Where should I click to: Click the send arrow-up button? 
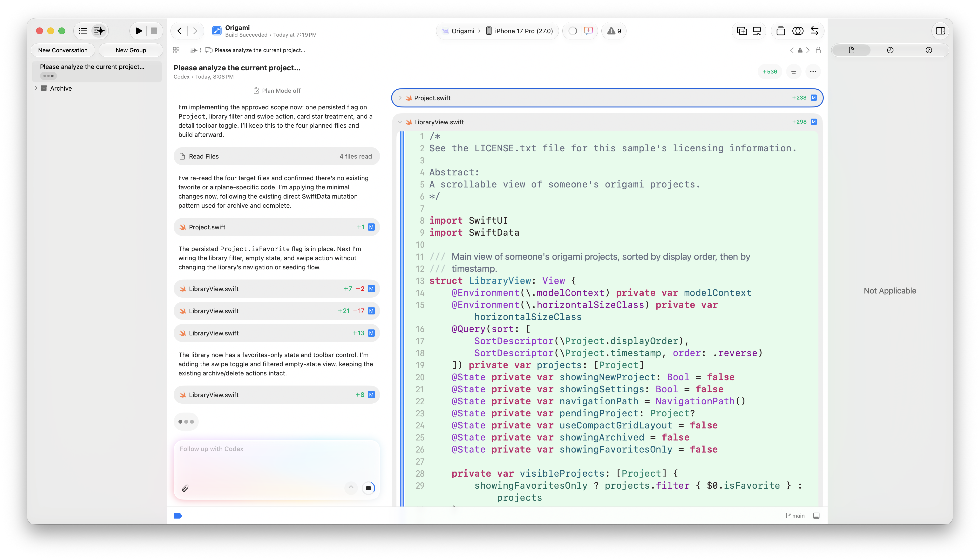(351, 488)
